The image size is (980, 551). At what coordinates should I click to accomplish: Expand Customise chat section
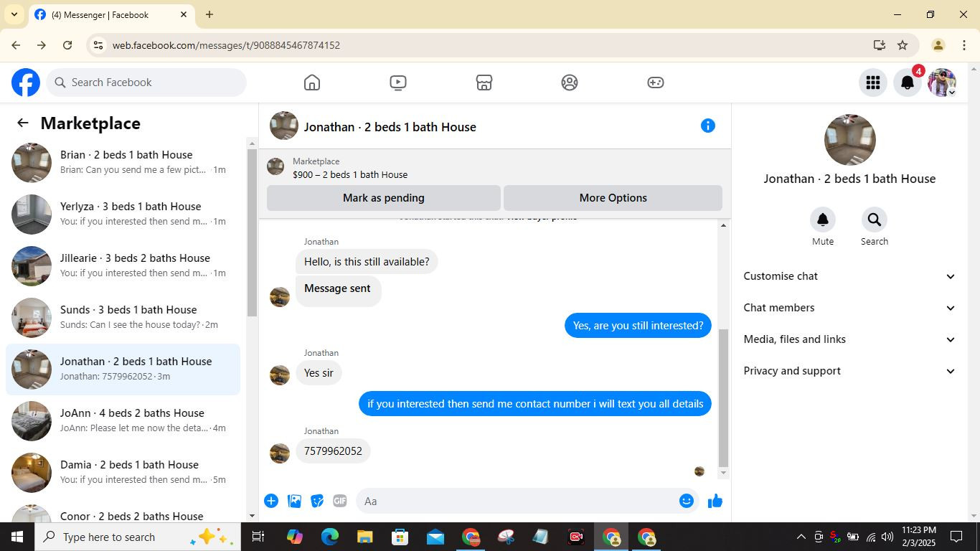coord(849,276)
